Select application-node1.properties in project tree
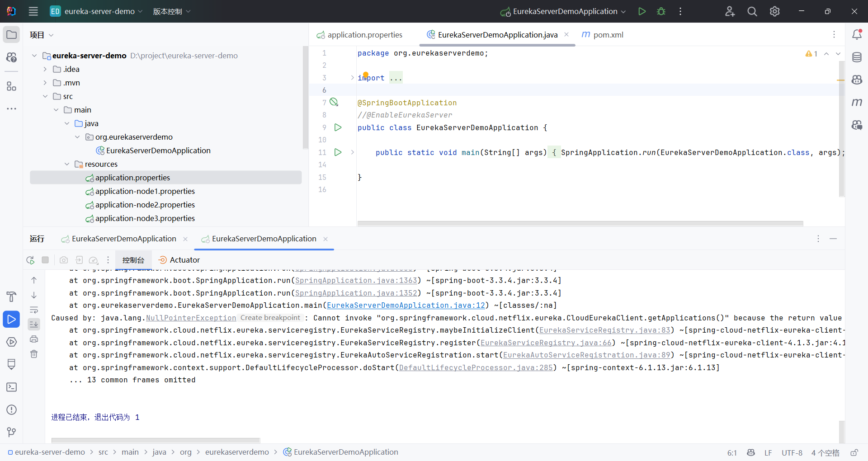The image size is (868, 461). pos(145,191)
